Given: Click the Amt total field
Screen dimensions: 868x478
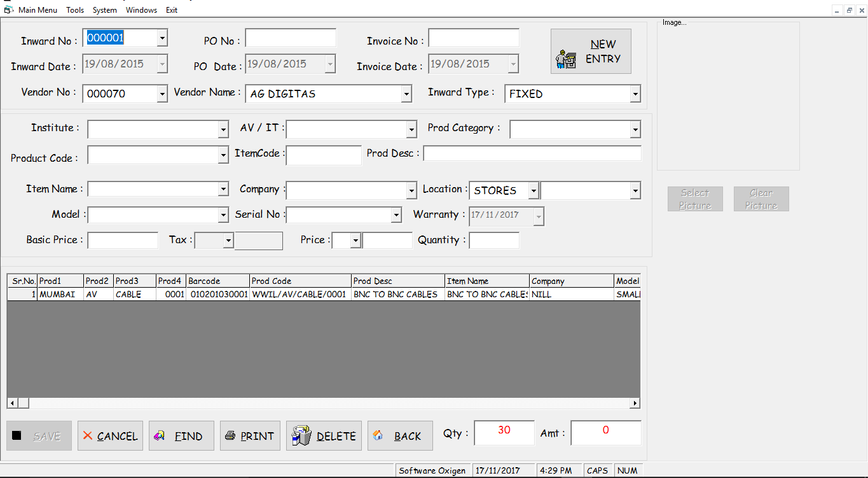Looking at the screenshot, I should pyautogui.click(x=606, y=433).
